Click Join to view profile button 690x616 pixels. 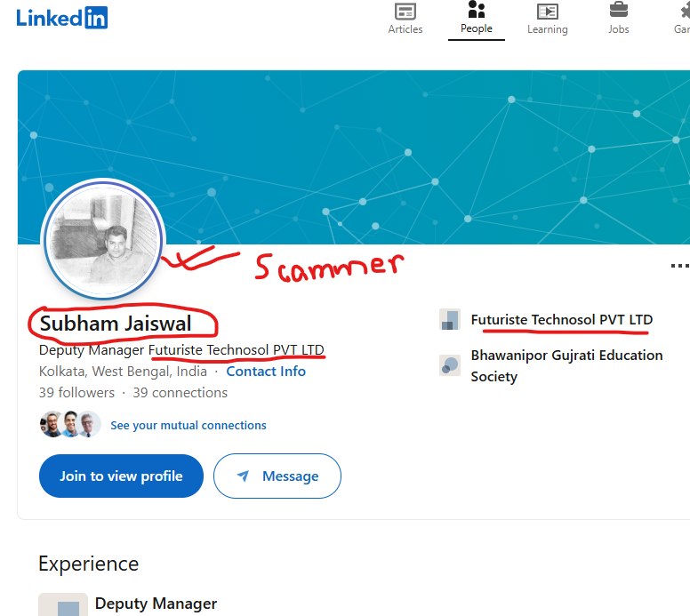[x=121, y=476]
